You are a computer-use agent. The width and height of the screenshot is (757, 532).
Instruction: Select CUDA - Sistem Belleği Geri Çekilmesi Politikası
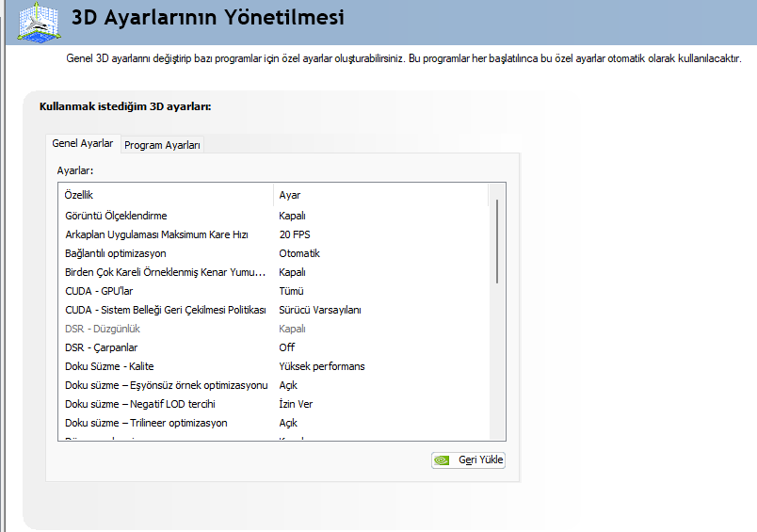coord(273,310)
